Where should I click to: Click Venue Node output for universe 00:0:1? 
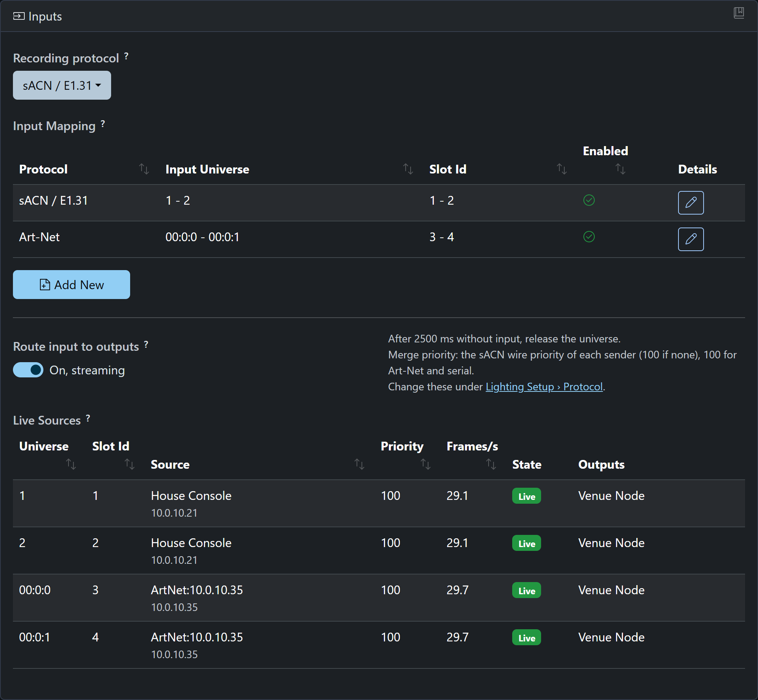[611, 637]
